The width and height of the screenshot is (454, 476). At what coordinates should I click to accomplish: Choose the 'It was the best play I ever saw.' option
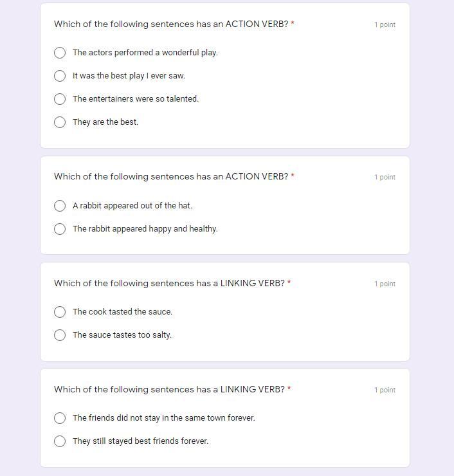60,76
